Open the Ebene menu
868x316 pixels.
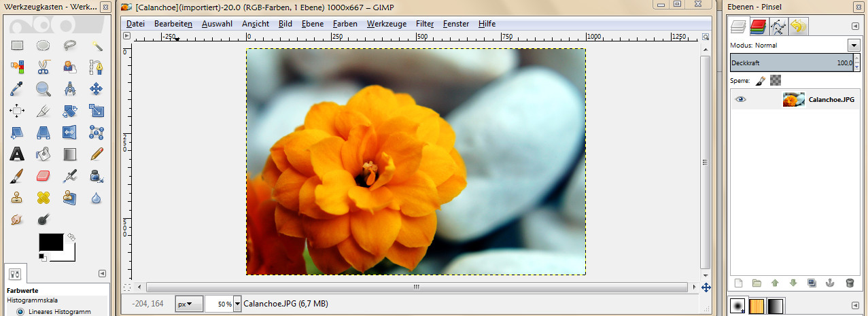click(313, 24)
